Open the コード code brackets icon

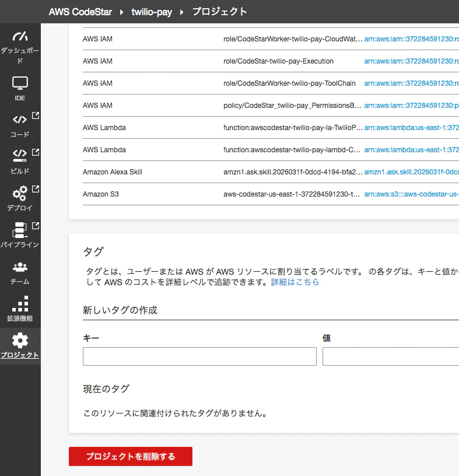click(x=20, y=120)
